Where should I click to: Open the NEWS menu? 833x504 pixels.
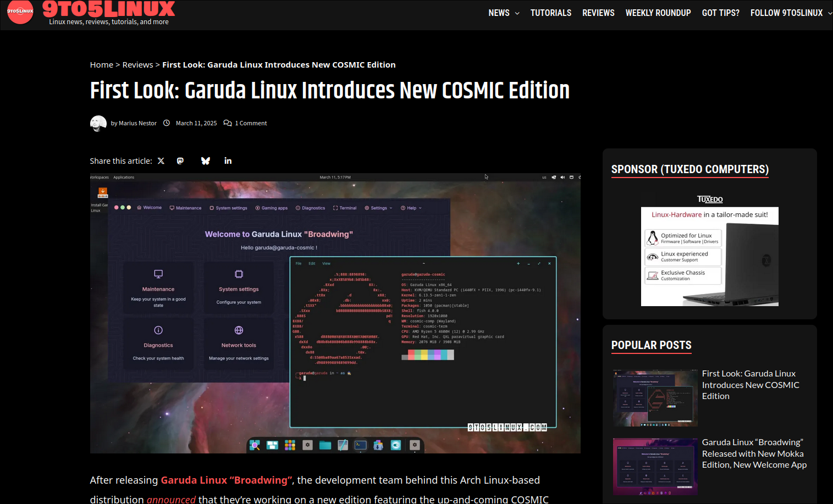pos(499,13)
